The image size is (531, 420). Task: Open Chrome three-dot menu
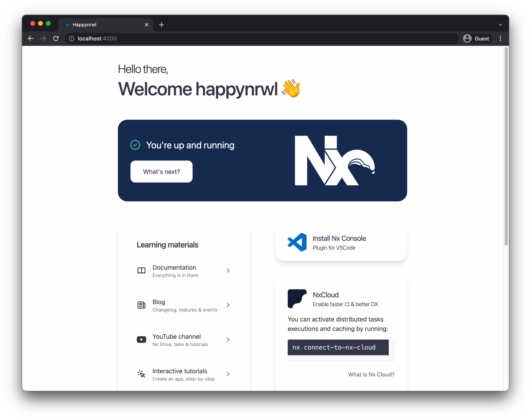(x=500, y=39)
